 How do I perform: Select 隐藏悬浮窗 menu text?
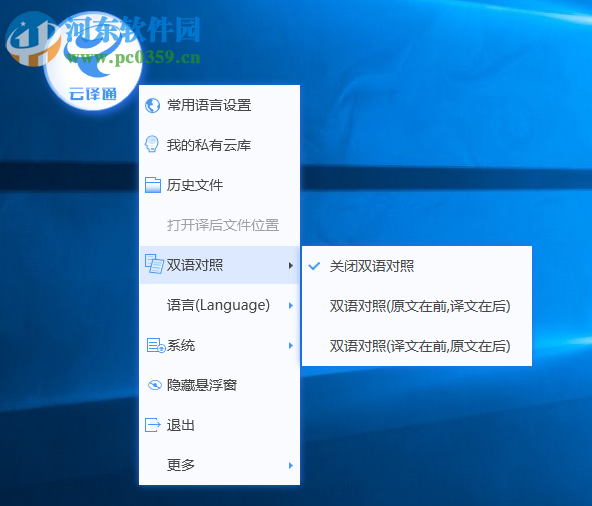tap(202, 385)
